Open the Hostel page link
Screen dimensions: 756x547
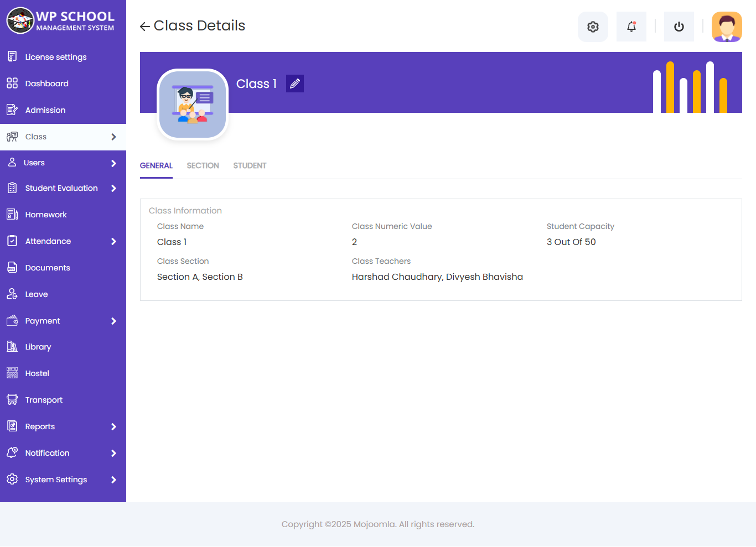click(63, 373)
